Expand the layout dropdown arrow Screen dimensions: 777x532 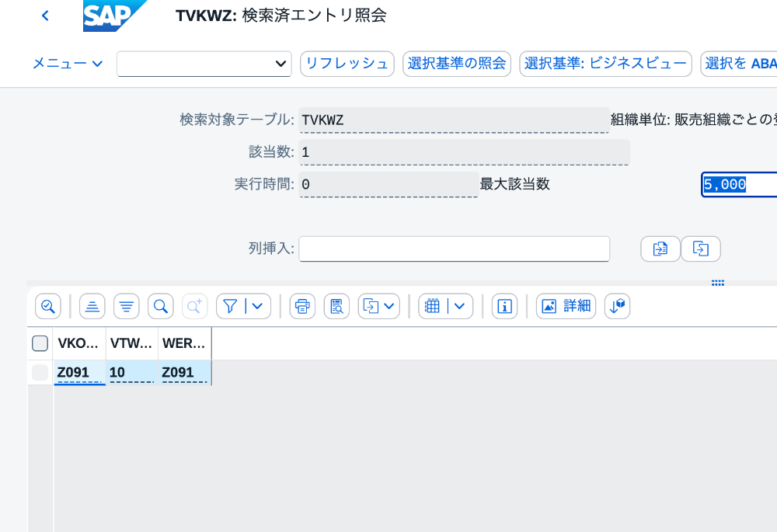point(460,306)
